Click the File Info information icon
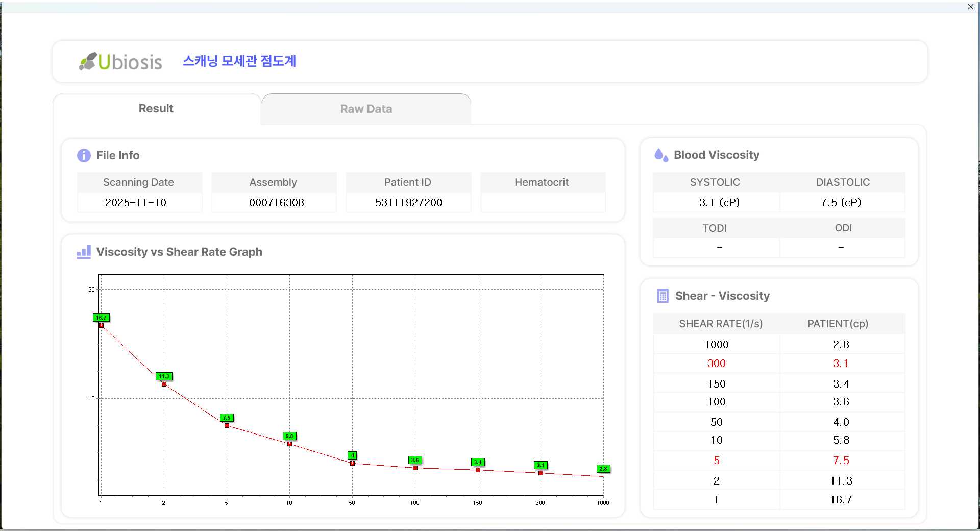This screenshot has height=531, width=980. click(84, 155)
